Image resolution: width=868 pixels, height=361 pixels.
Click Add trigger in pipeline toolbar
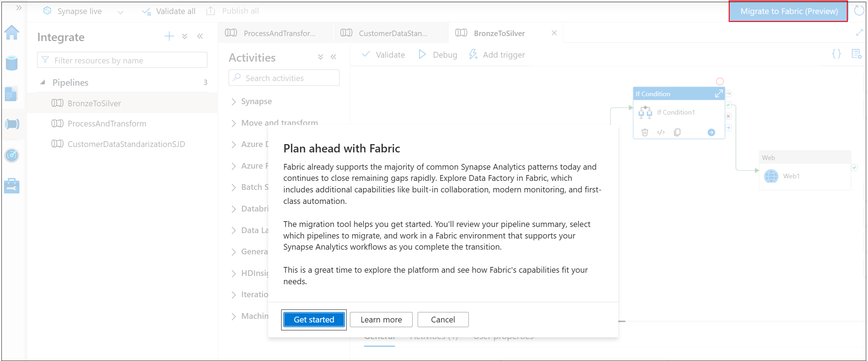point(497,55)
